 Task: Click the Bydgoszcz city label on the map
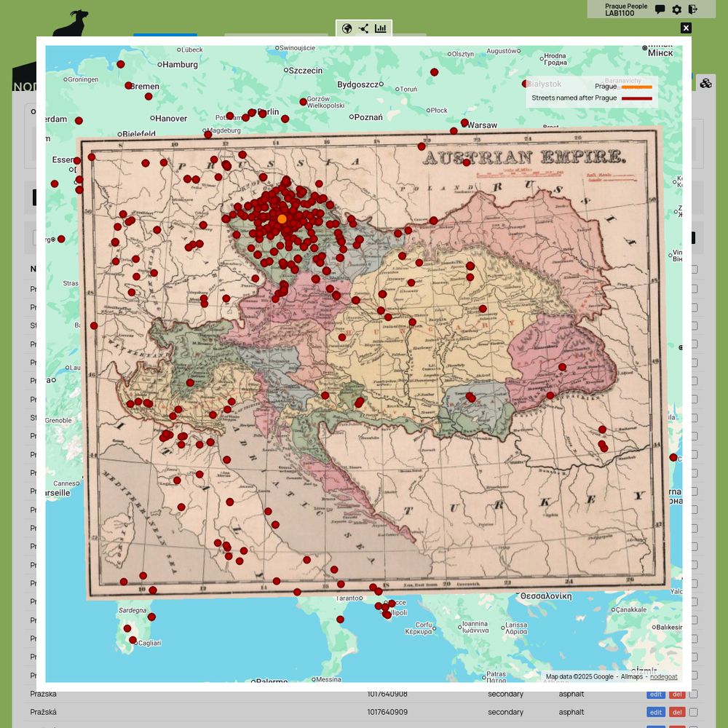(x=358, y=84)
